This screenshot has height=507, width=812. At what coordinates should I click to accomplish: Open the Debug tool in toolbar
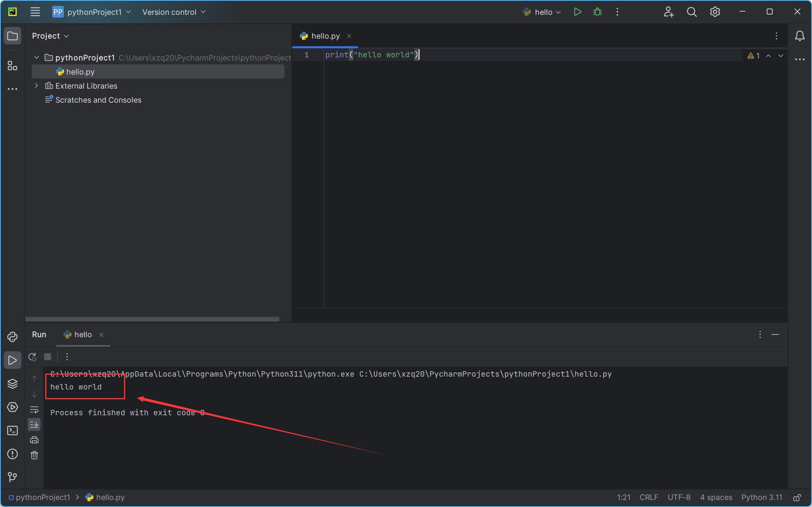pyautogui.click(x=597, y=12)
